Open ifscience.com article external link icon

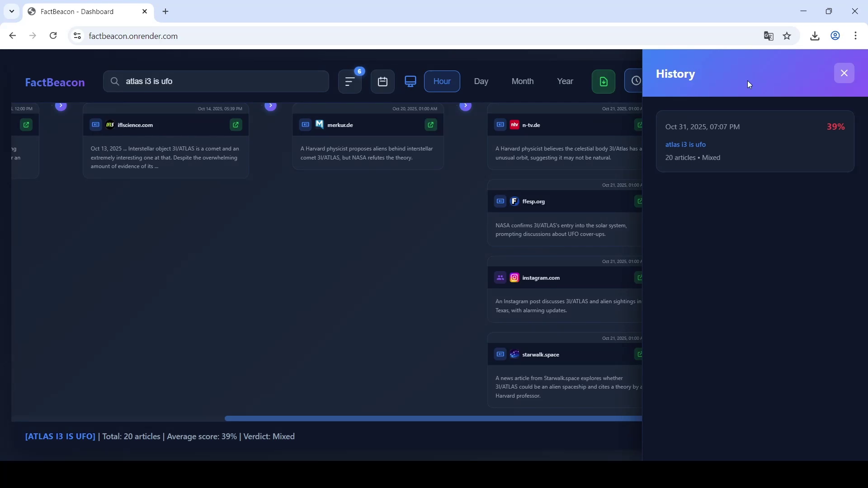(236, 125)
